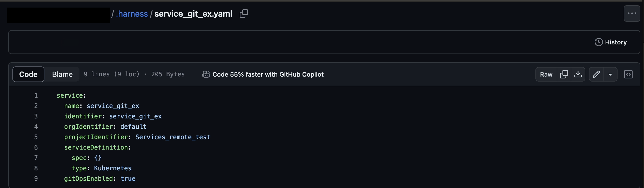Click the Kubernetes type value in code
Screen dimensions: 644x188
[113, 168]
